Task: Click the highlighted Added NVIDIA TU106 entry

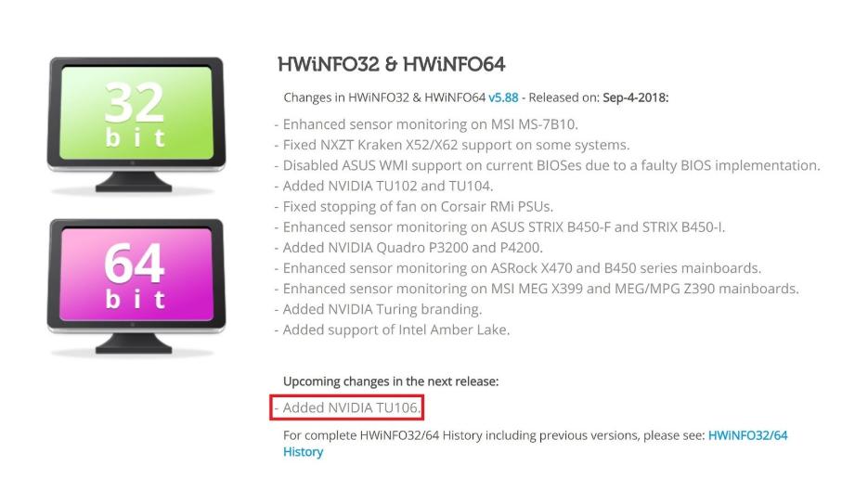Action: (x=347, y=407)
